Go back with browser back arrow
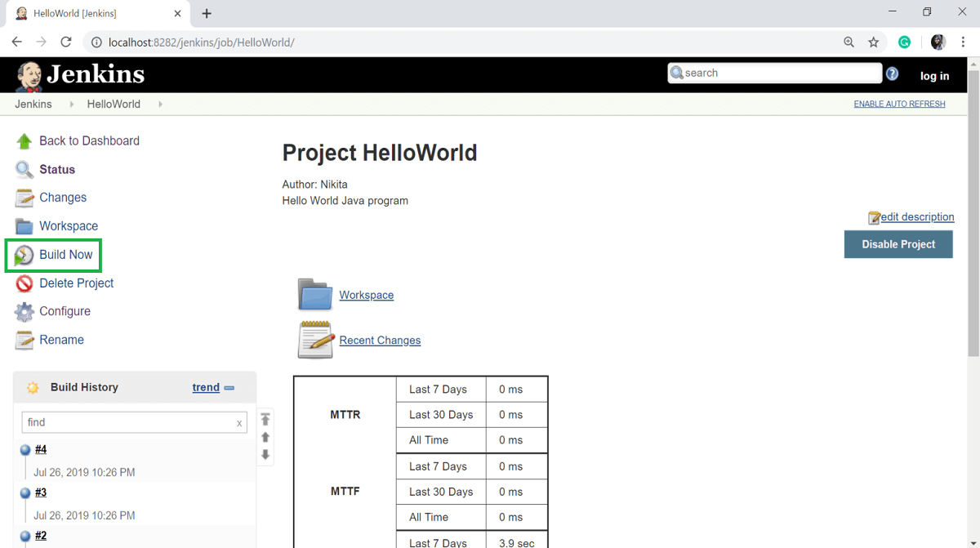 [x=17, y=42]
